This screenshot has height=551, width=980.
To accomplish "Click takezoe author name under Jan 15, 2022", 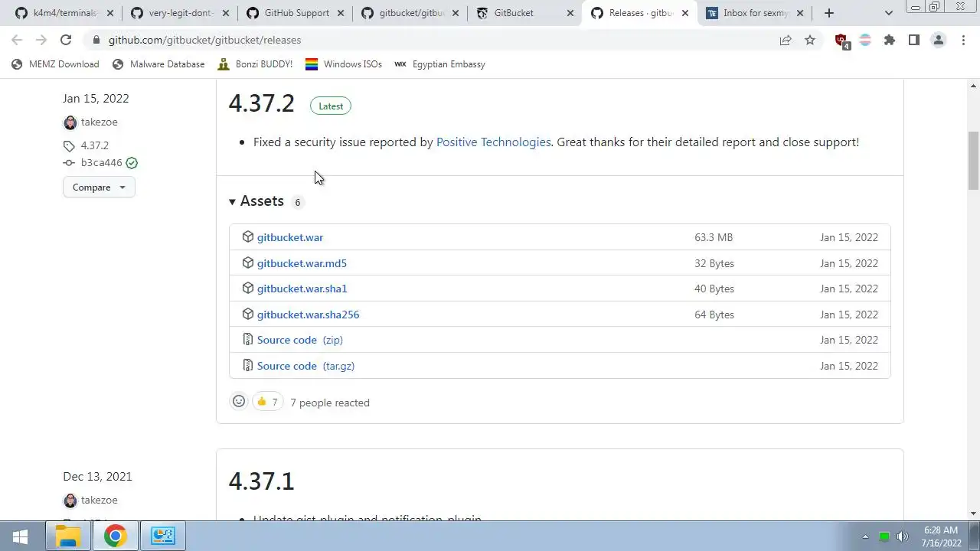I will pyautogui.click(x=100, y=122).
